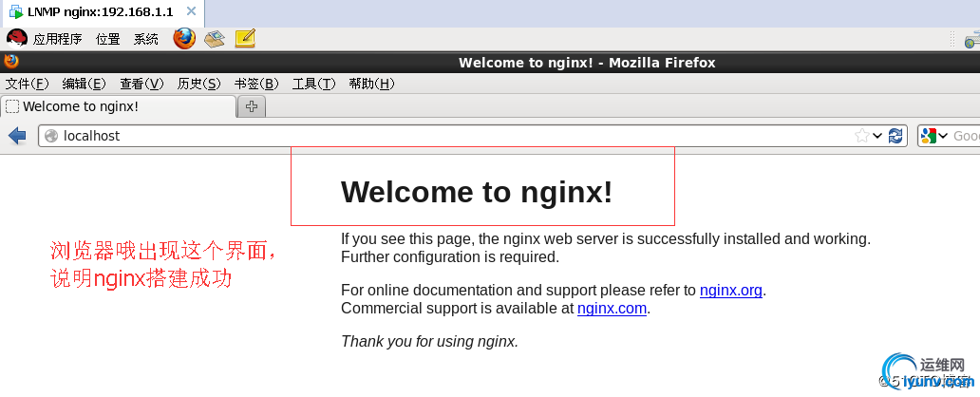Open the 编辑(E) menu
Screen dimensions: 980x397
pos(85,84)
